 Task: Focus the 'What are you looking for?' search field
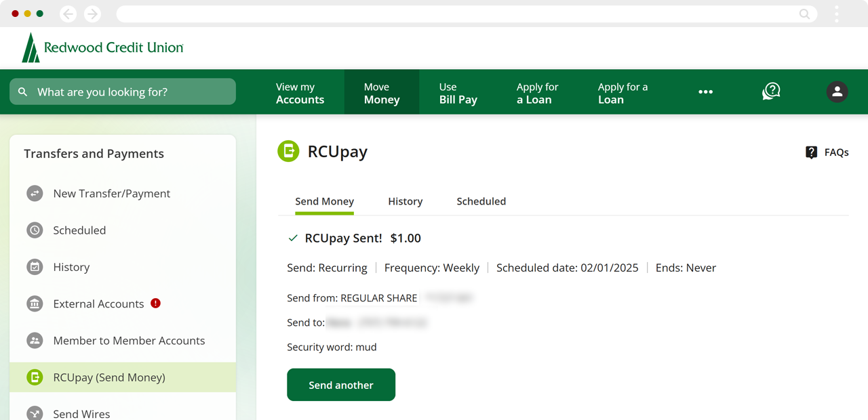123,91
